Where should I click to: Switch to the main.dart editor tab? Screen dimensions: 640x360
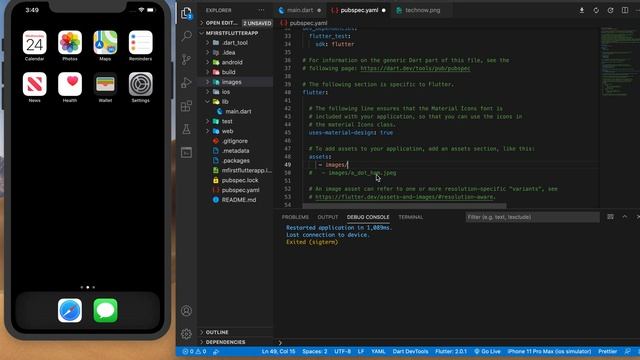click(x=300, y=10)
